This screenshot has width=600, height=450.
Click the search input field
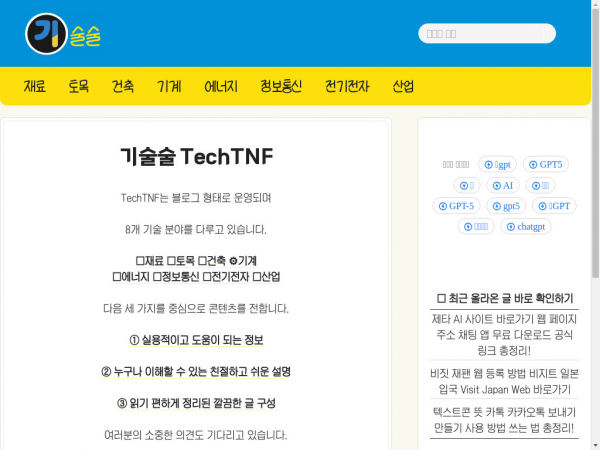click(x=486, y=33)
